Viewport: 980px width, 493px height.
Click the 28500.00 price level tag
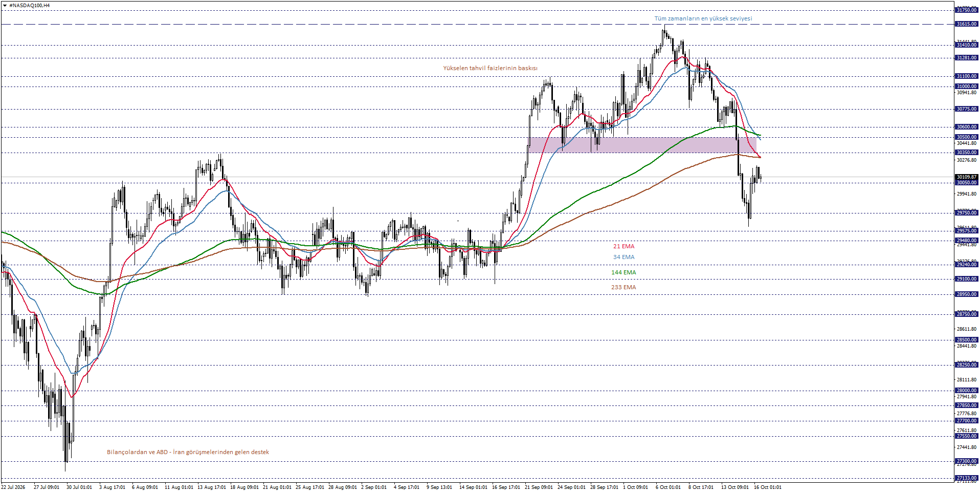click(966, 340)
